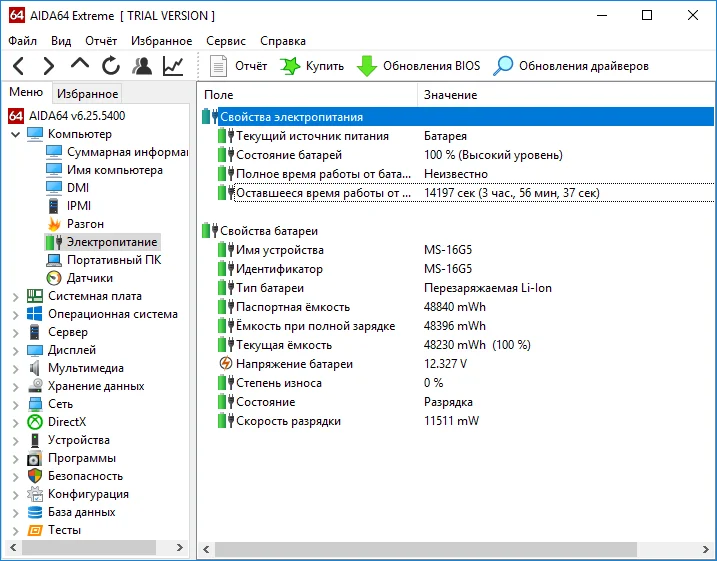
Task: Expand the Конфигурация tree node
Action: pyautogui.click(x=16, y=495)
